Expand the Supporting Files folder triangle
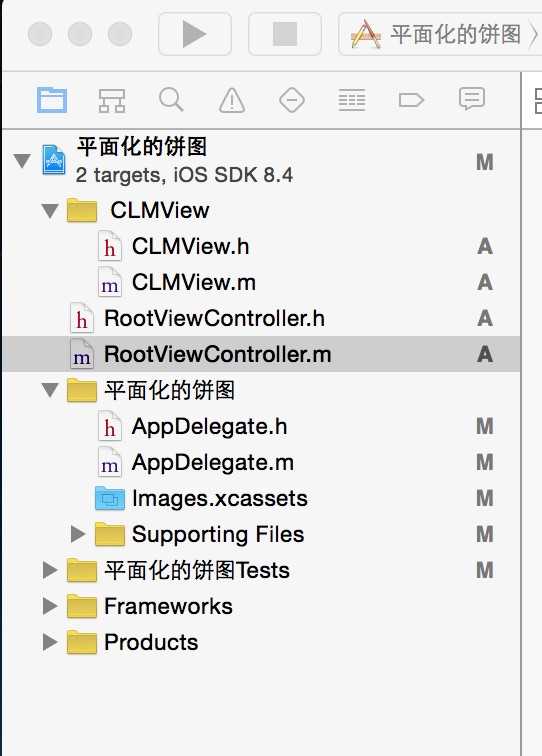 coord(78,534)
